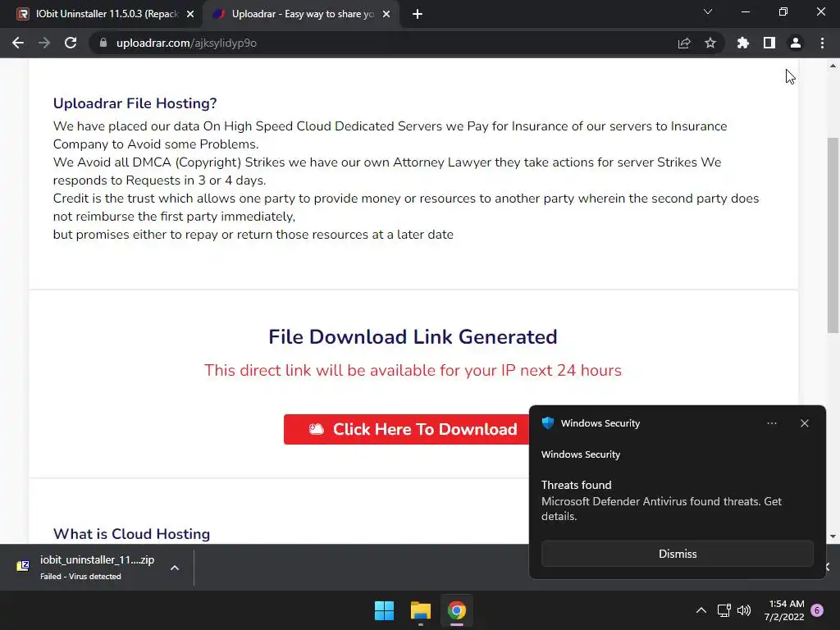The height and width of the screenshot is (630, 840).
Task: Open the Chrome three-dot menu
Action: [x=822, y=43]
